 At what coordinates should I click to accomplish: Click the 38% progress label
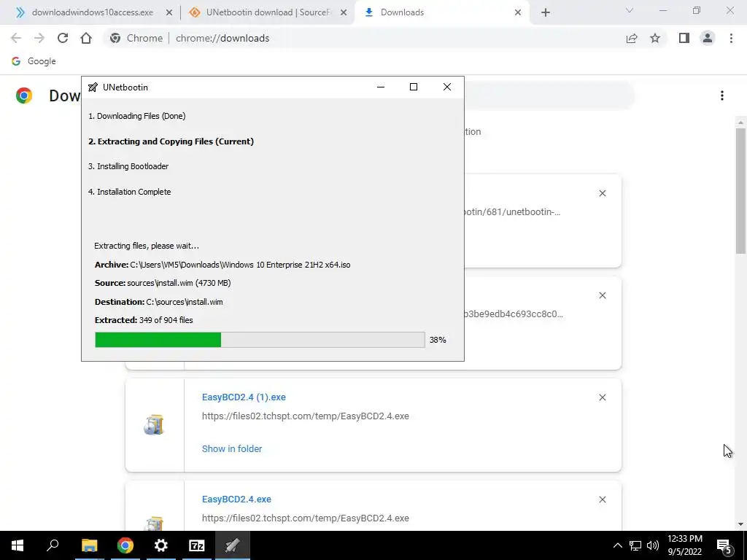tap(438, 340)
